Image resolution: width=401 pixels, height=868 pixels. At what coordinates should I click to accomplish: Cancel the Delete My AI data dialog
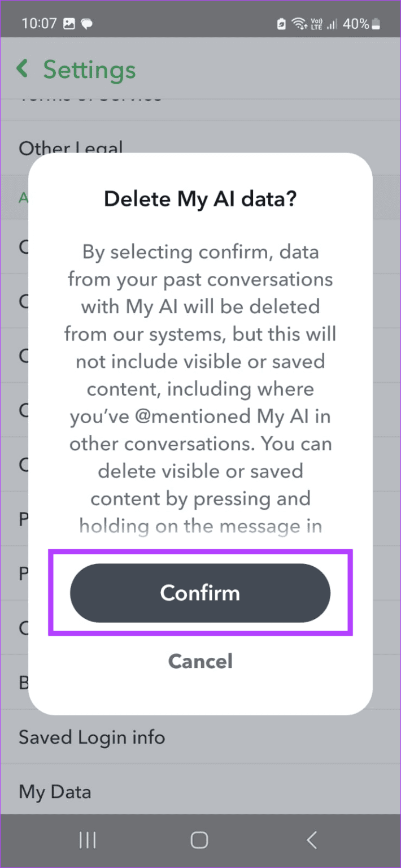pos(200,661)
